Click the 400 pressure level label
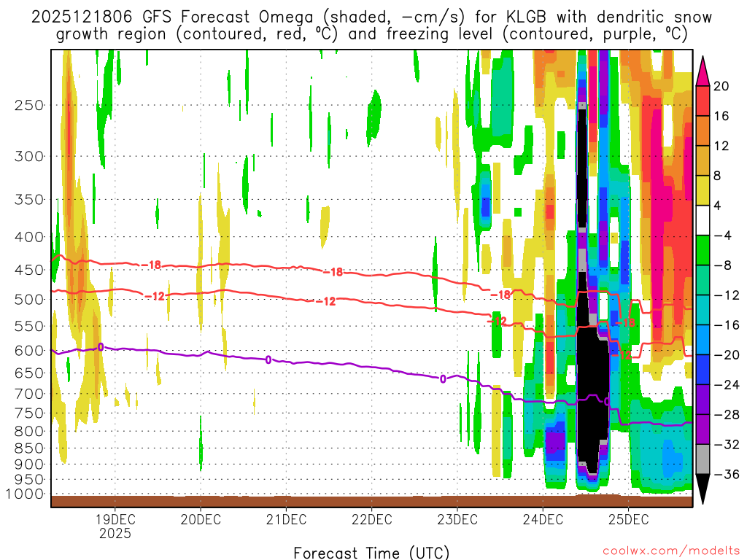 coord(29,237)
